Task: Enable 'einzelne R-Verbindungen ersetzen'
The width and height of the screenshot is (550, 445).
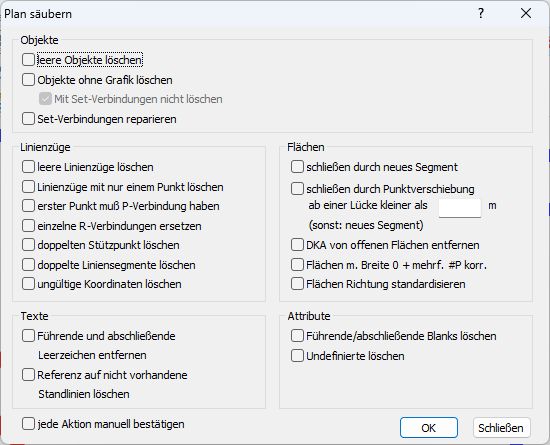Action: tap(28, 226)
